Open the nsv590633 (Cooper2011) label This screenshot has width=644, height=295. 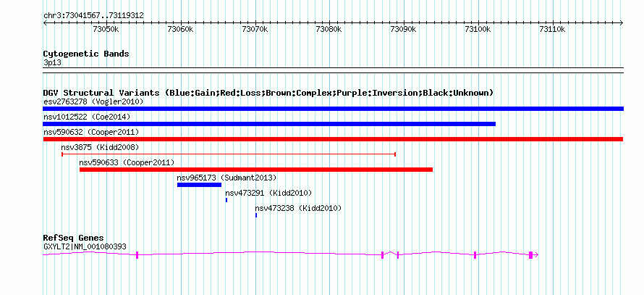pyautogui.click(x=127, y=162)
